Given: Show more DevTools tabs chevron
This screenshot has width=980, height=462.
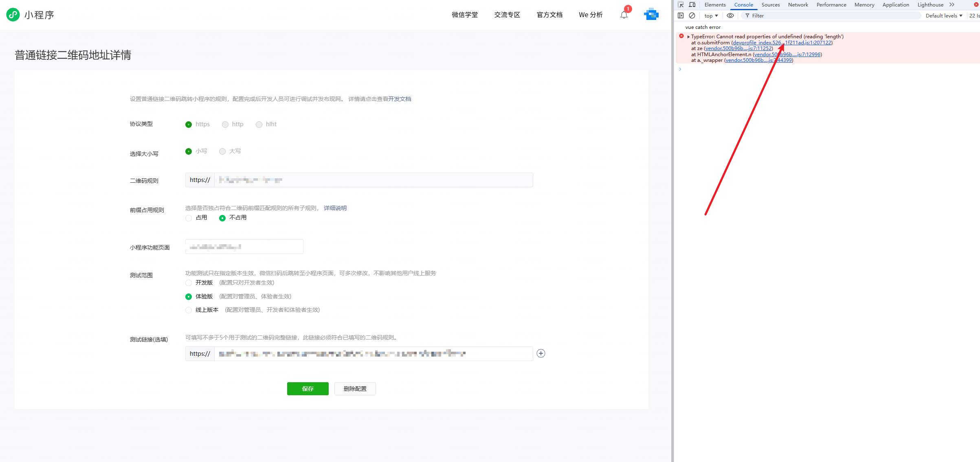Looking at the screenshot, I should [952, 5].
